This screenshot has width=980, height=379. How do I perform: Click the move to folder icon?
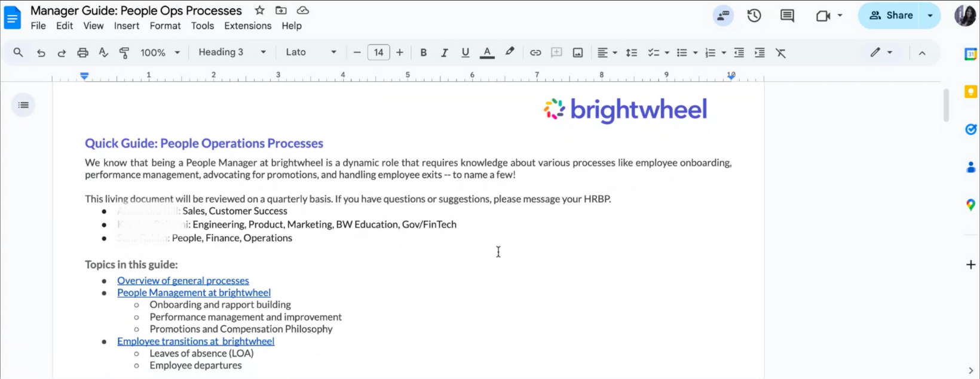click(x=281, y=10)
